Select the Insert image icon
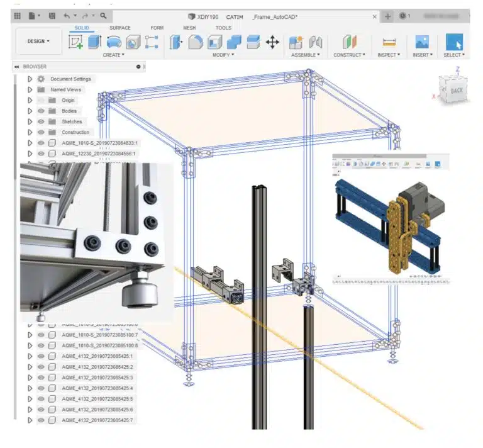The width and height of the screenshot is (483, 448). [x=422, y=42]
